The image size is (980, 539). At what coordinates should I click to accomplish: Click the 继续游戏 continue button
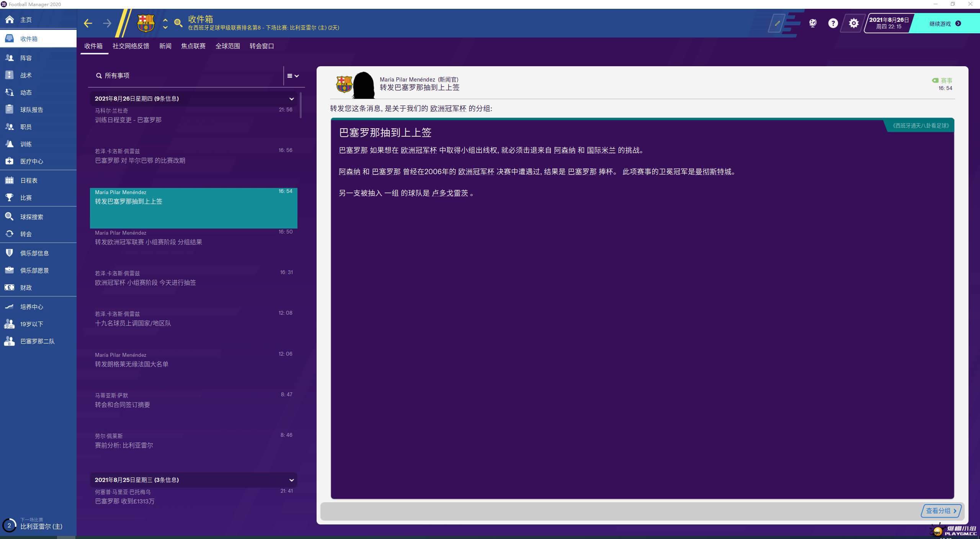(x=945, y=23)
